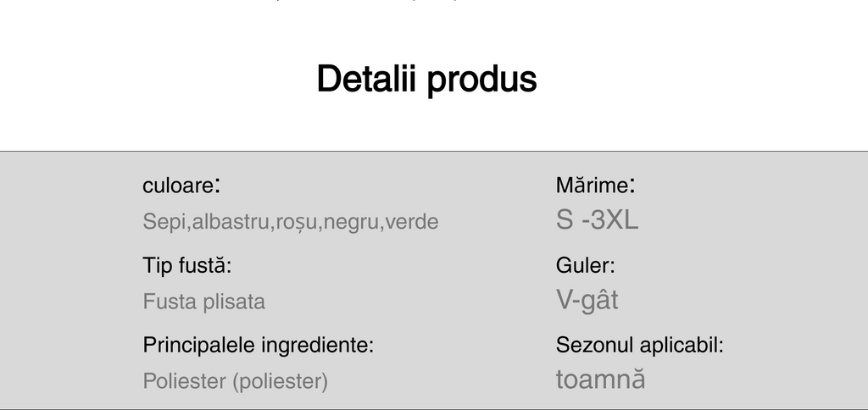The image size is (868, 410).
Task: Click the "Mărime:" label
Action: click(x=595, y=185)
